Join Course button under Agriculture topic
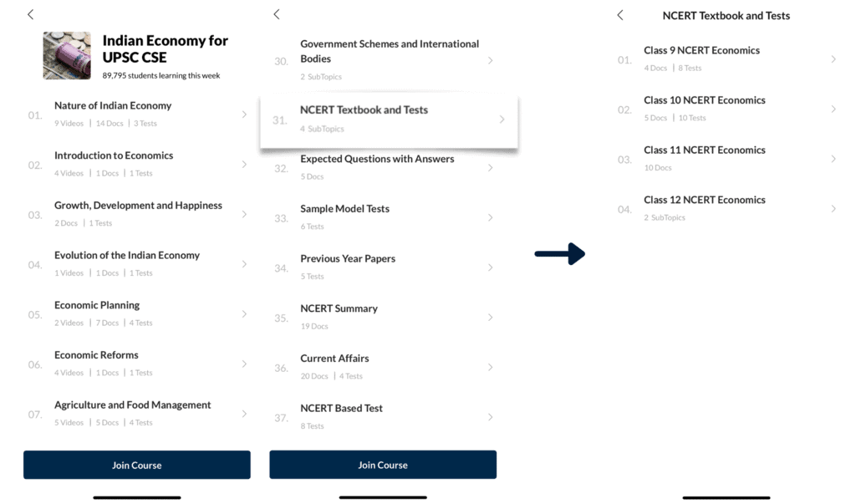Image resolution: width=856 pixels, height=504 pixels. point(137,466)
